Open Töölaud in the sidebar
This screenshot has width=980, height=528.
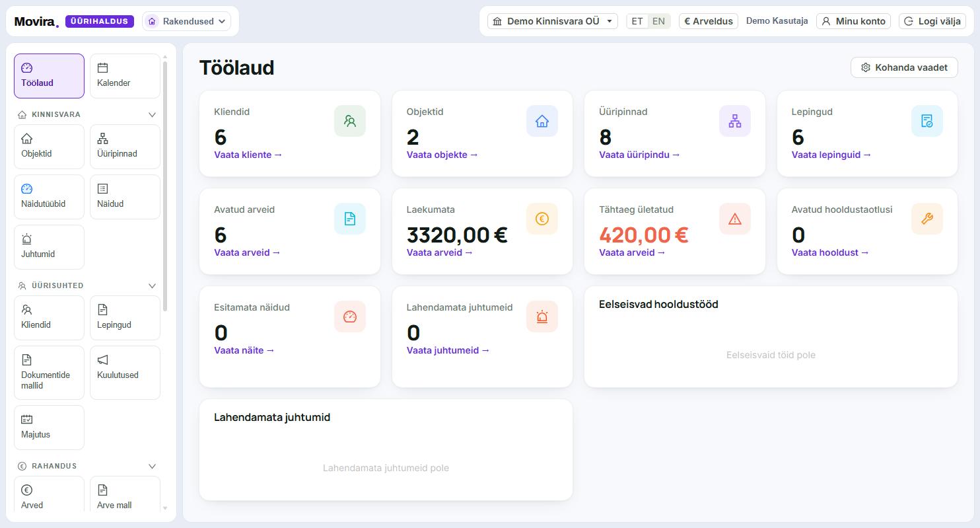(x=49, y=76)
